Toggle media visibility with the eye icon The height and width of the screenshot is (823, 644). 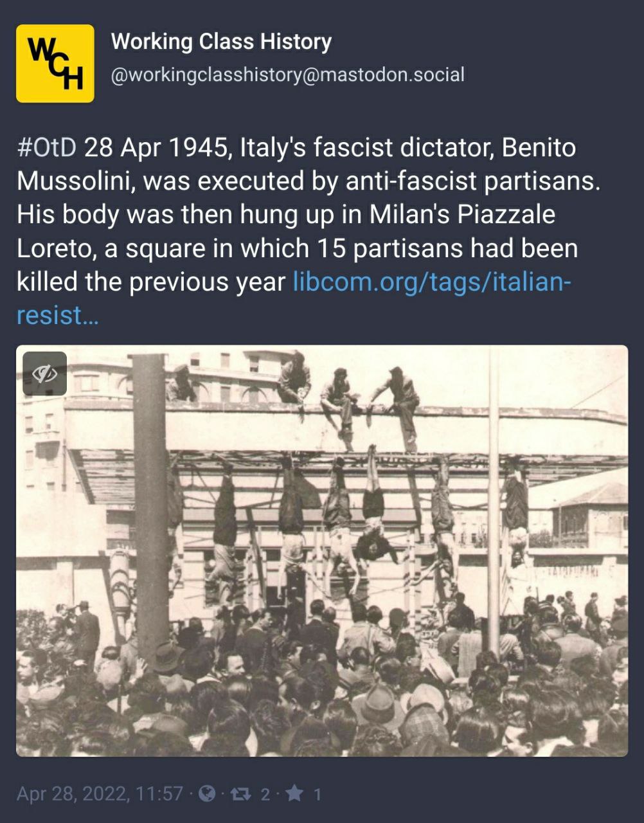click(x=45, y=374)
